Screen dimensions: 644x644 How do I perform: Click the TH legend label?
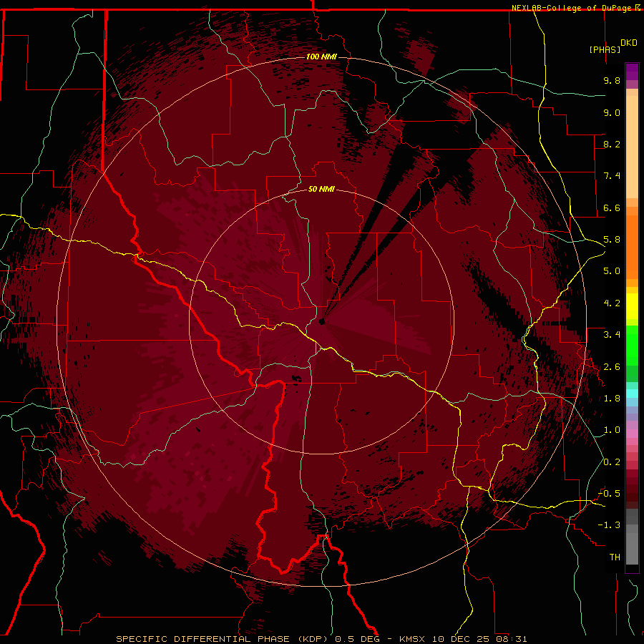(x=615, y=557)
